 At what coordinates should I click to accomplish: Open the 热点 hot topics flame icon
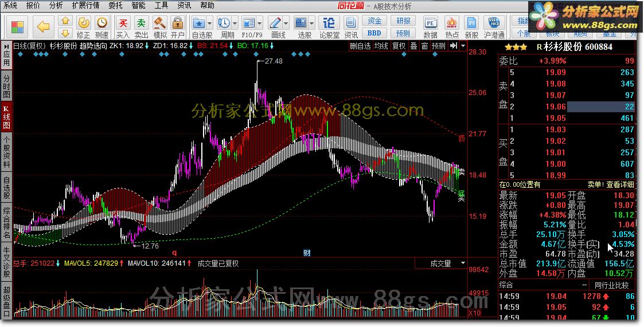452,27
